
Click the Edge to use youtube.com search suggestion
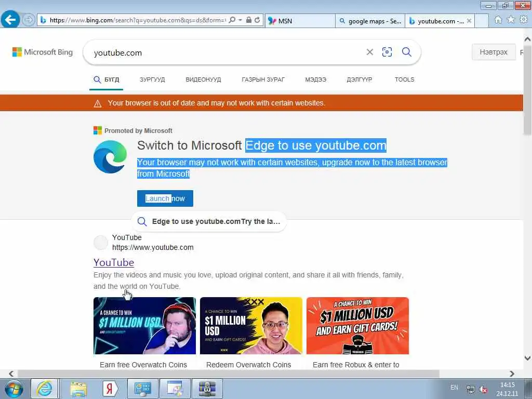[x=209, y=221]
